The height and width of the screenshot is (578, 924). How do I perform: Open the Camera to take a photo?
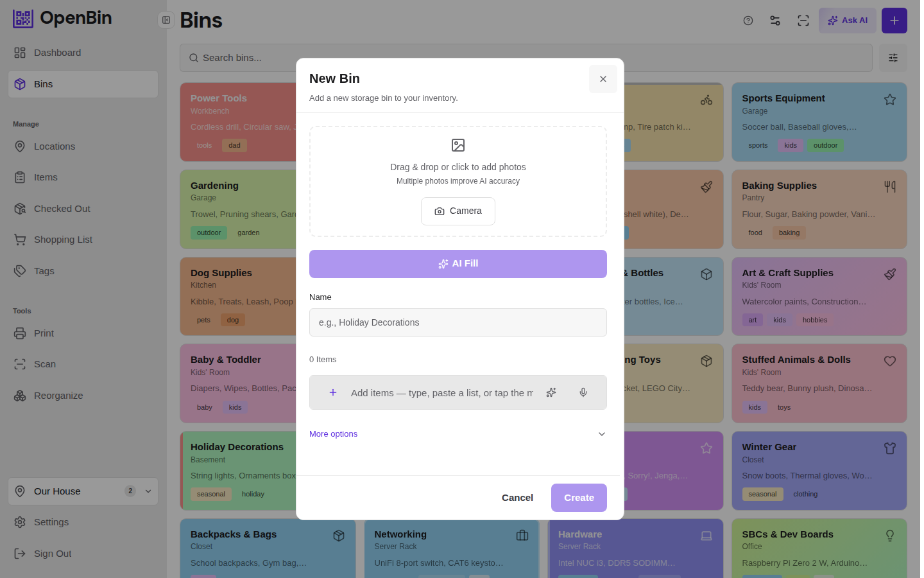pyautogui.click(x=458, y=211)
